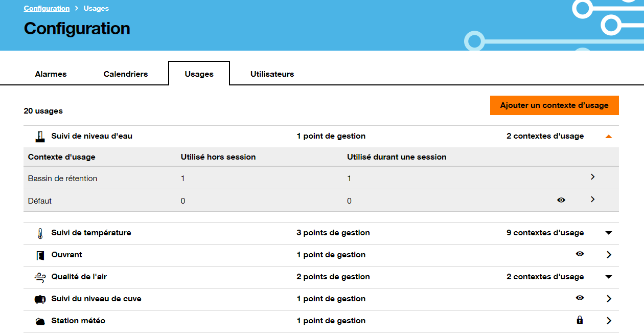Switch to the Alarmes tab

(51, 74)
